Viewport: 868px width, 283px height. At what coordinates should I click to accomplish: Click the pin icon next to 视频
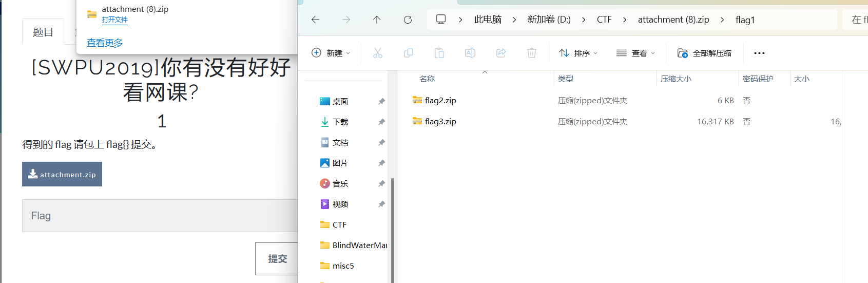pos(381,204)
